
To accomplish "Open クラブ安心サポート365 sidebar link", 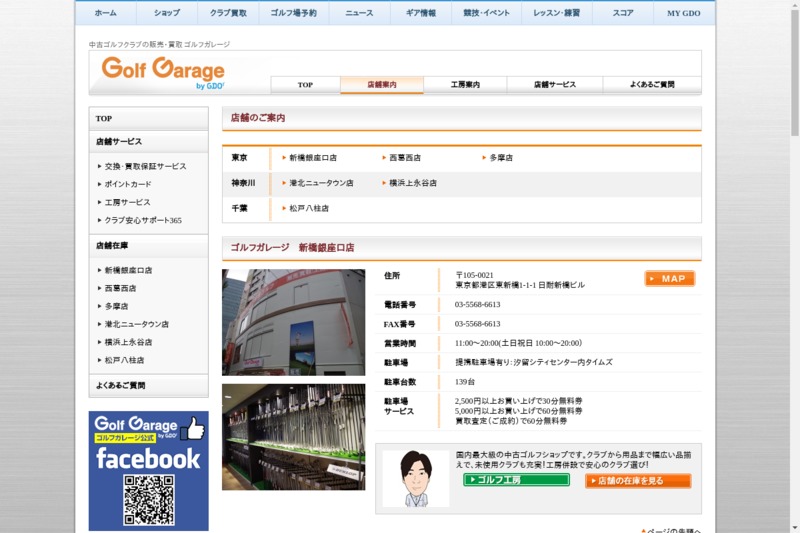I will click(x=143, y=220).
